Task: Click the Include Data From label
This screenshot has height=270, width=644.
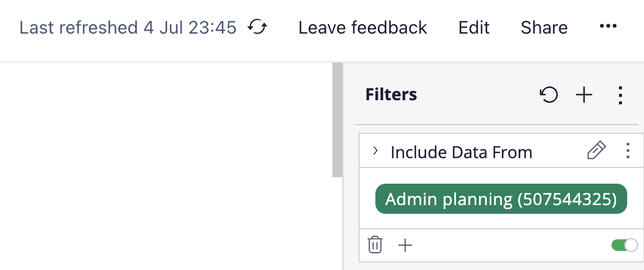Action: point(461,152)
